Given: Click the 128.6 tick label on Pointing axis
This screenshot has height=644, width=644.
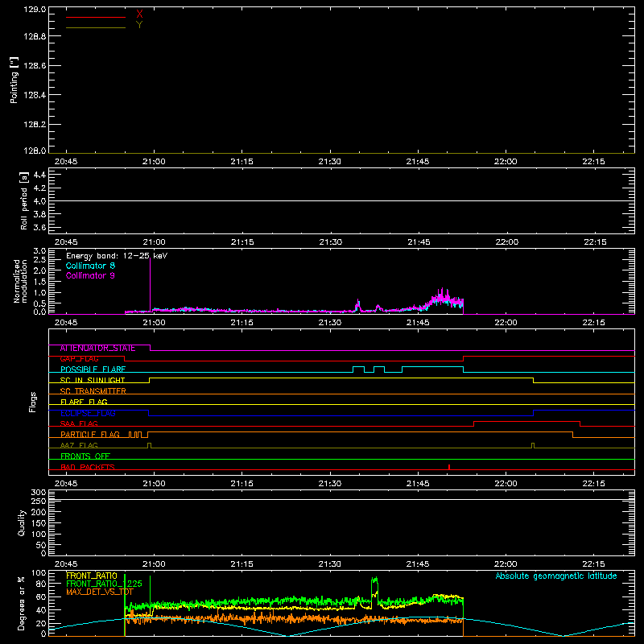Looking at the screenshot, I should point(35,66).
